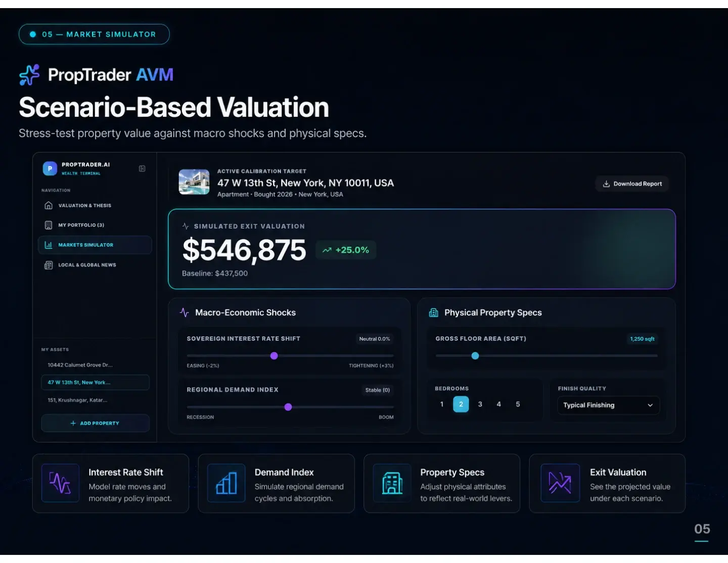This screenshot has width=728, height=563.
Task: Click the Local & Global News newspaper icon
Action: [x=49, y=265]
